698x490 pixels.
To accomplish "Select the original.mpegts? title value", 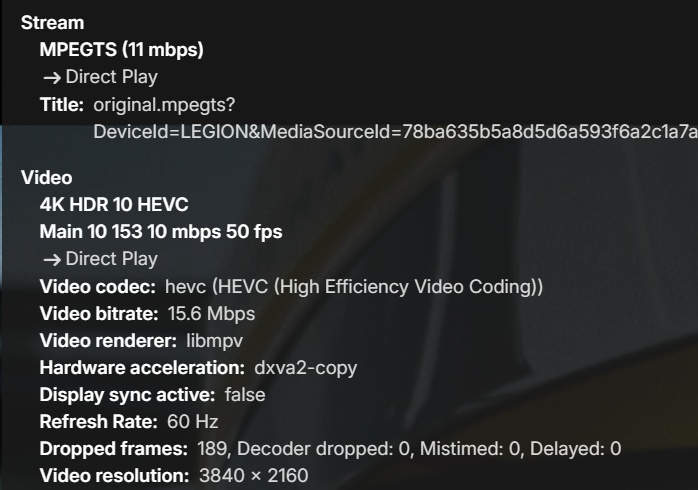I will [x=164, y=104].
